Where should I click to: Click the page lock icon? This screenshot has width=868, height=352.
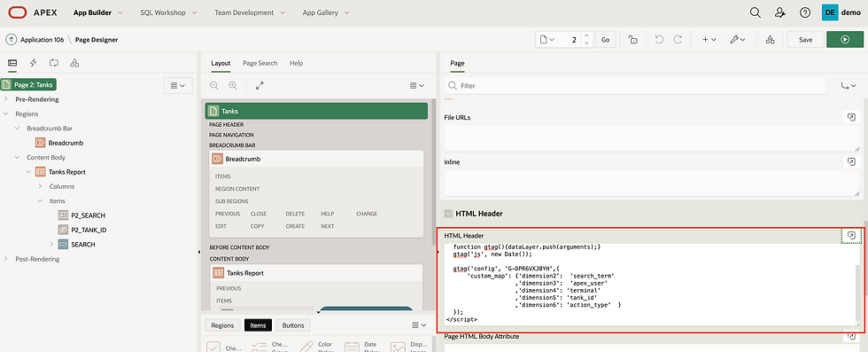pyautogui.click(x=632, y=40)
